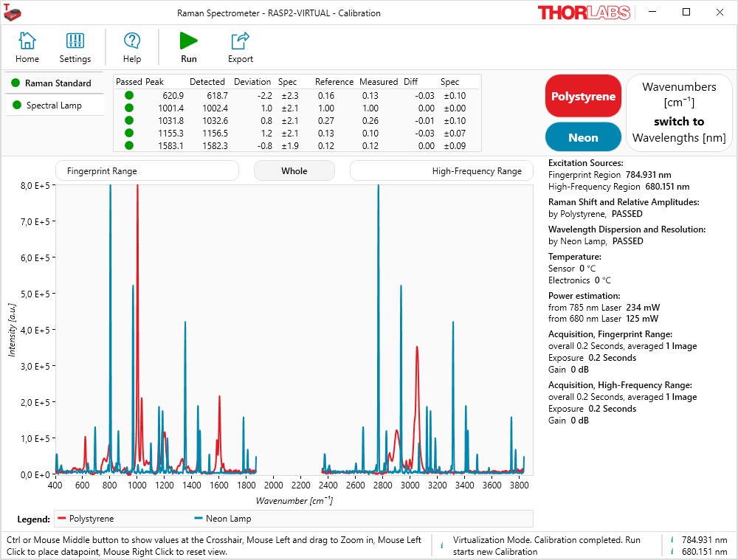Click the info icon beside Virtualization Mode message
Screen dimensions: 738x560
coord(441,546)
